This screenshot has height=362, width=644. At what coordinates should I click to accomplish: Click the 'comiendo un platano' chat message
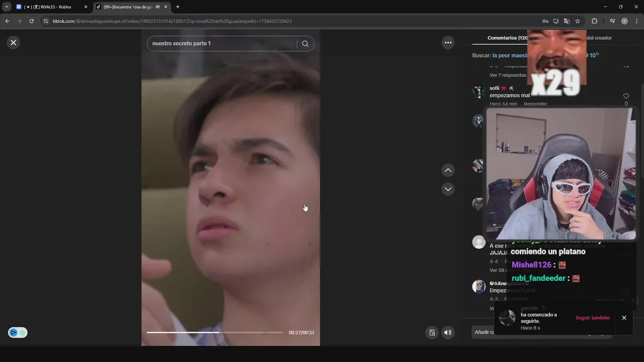pyautogui.click(x=548, y=251)
